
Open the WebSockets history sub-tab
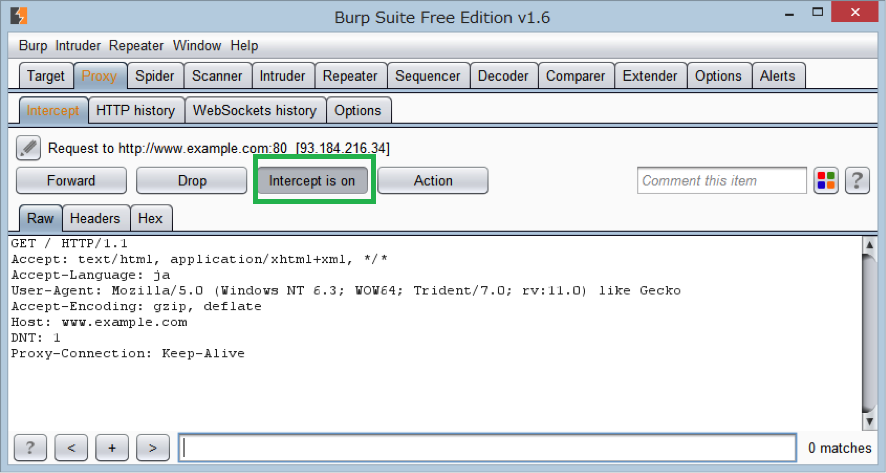pyautogui.click(x=255, y=110)
